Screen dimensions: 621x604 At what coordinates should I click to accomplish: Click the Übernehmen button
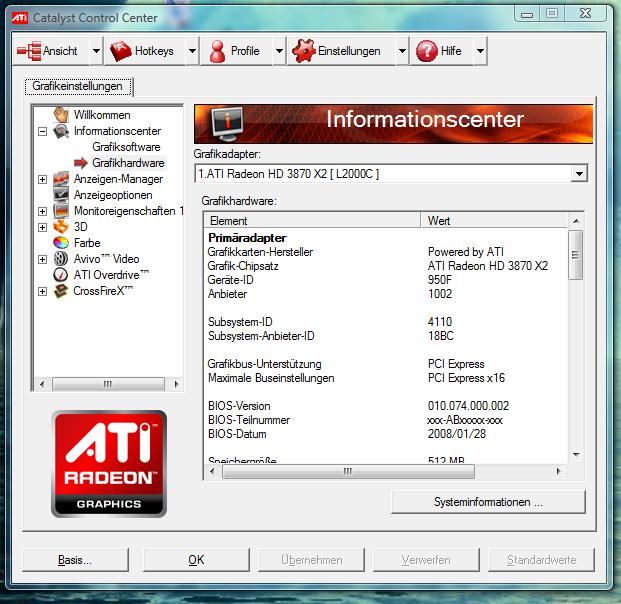click(311, 560)
